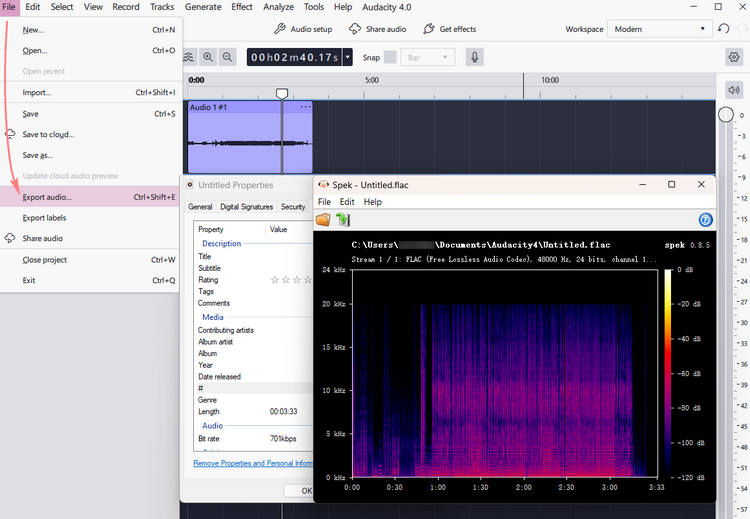Select Import... menu entry

tap(91, 92)
